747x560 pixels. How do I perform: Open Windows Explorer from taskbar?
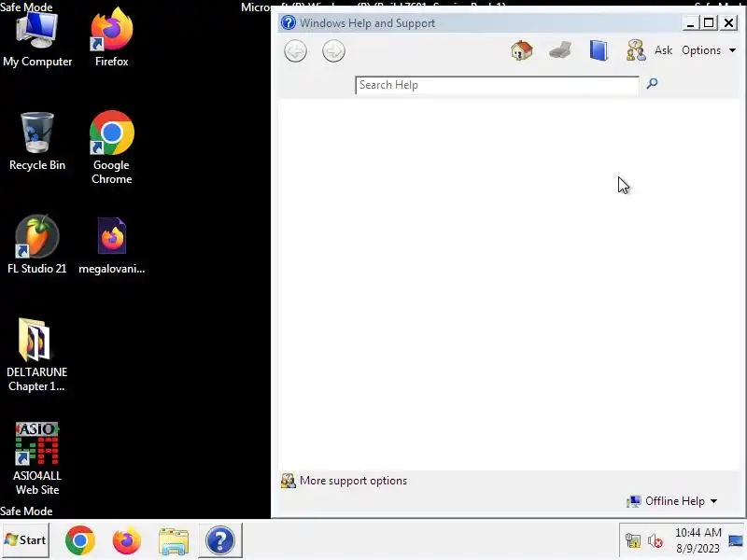click(x=174, y=541)
